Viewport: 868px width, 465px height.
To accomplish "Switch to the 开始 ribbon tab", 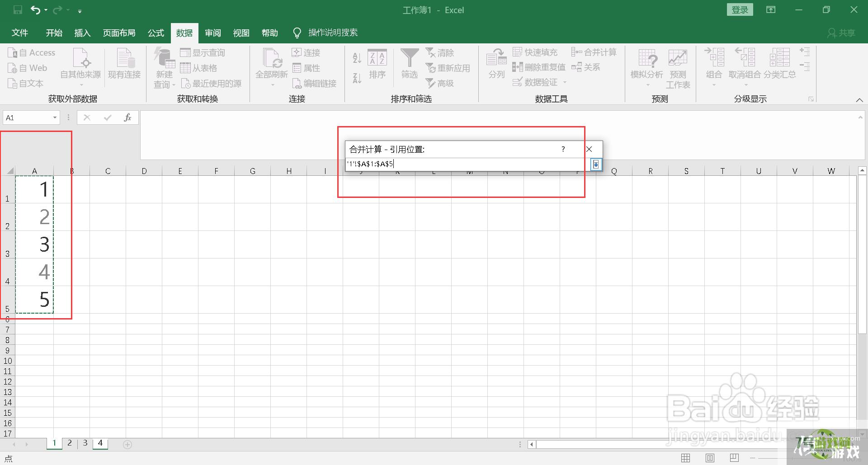I will 54,33.
